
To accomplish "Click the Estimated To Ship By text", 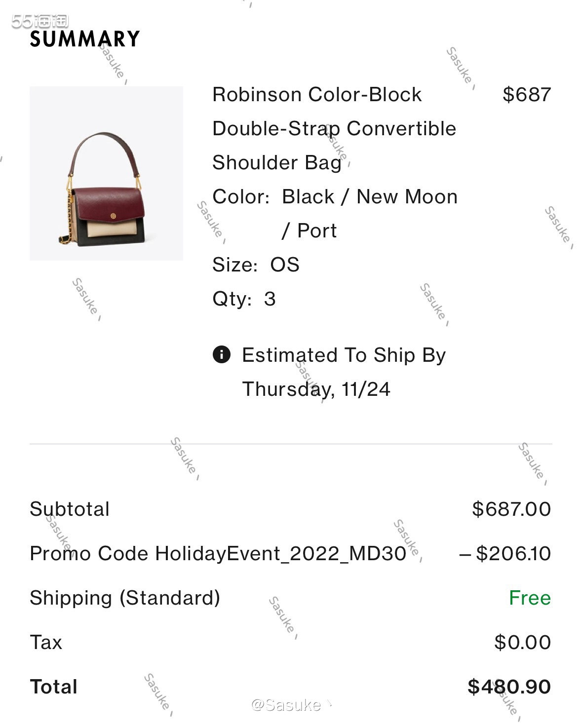I will click(x=344, y=355).
